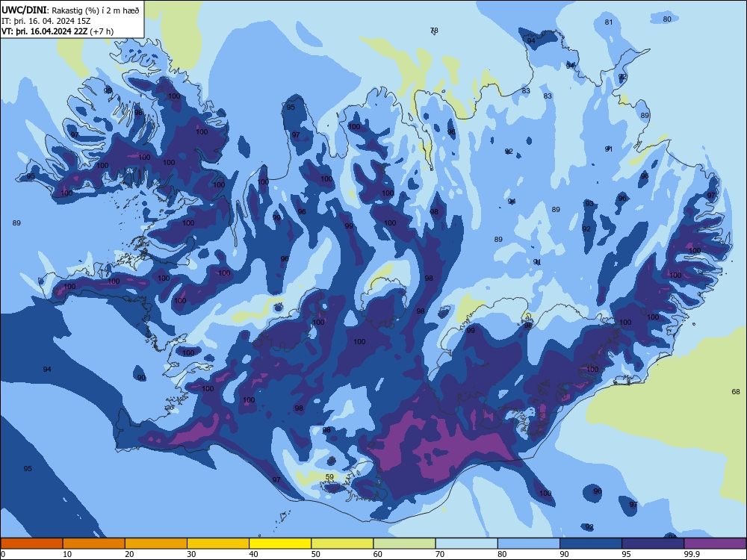The height and width of the screenshot is (560, 747).
Task: Click the '(+7 h)' forecast offset text
Action: click(102, 31)
